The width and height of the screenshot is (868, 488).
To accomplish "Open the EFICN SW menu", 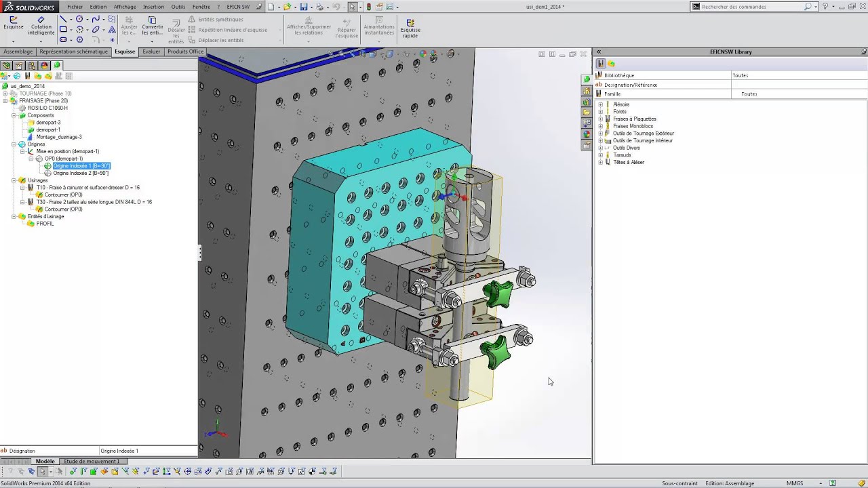I will (238, 7).
